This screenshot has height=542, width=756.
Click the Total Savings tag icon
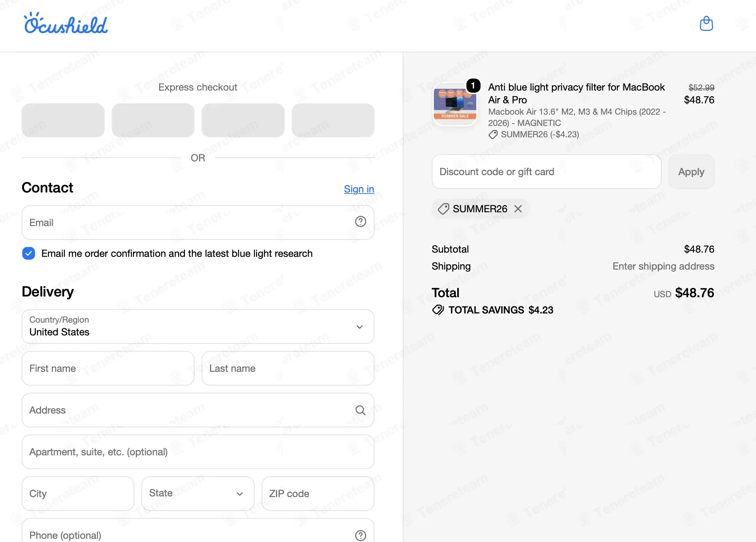coord(438,310)
